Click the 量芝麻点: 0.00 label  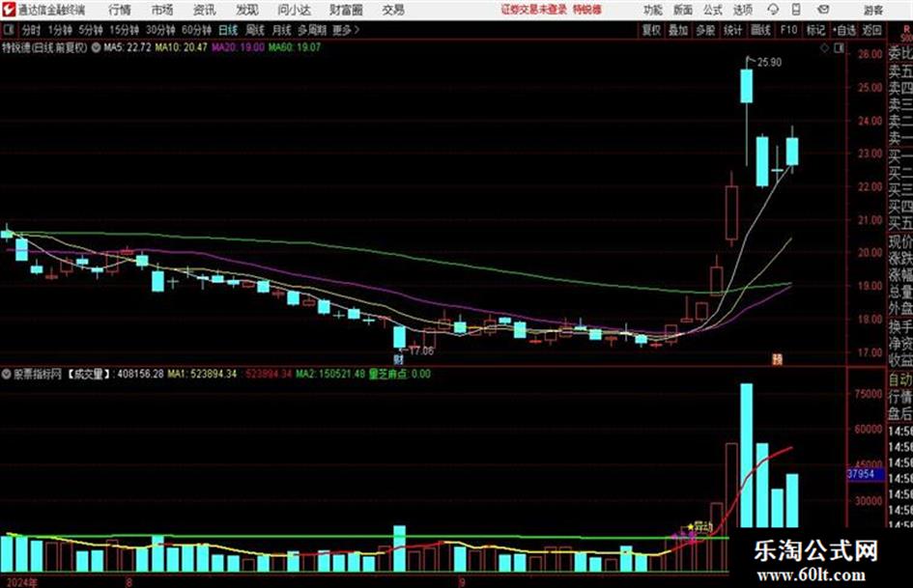pos(399,374)
